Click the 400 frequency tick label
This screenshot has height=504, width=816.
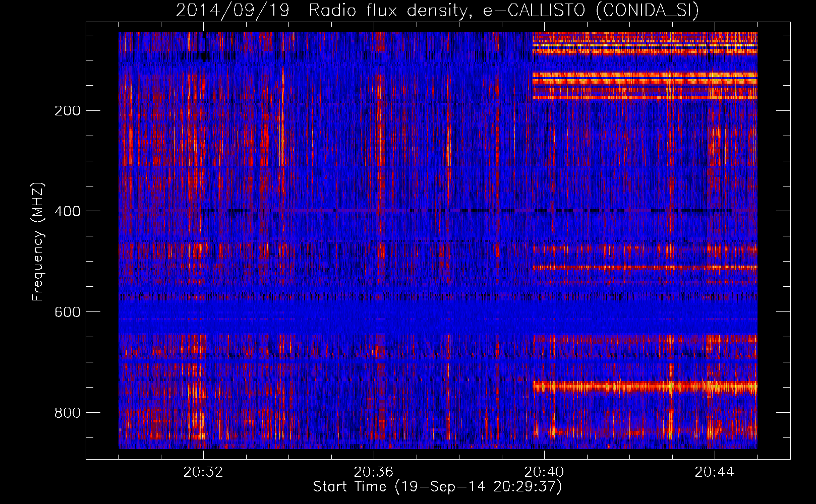(68, 211)
